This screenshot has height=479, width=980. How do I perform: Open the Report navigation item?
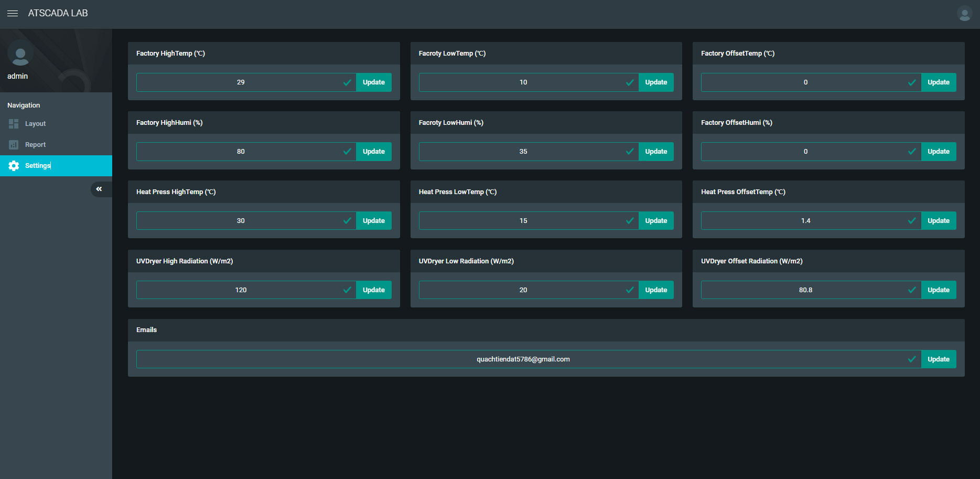point(36,145)
